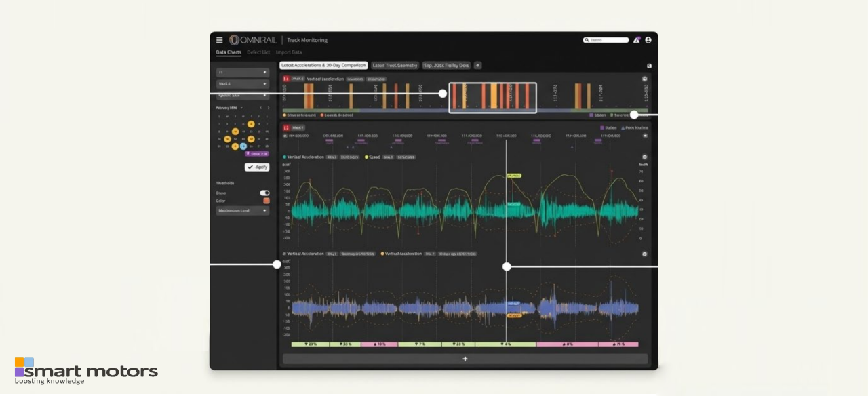
Task: Open the Maintenance Level dropdown
Action: click(242, 211)
